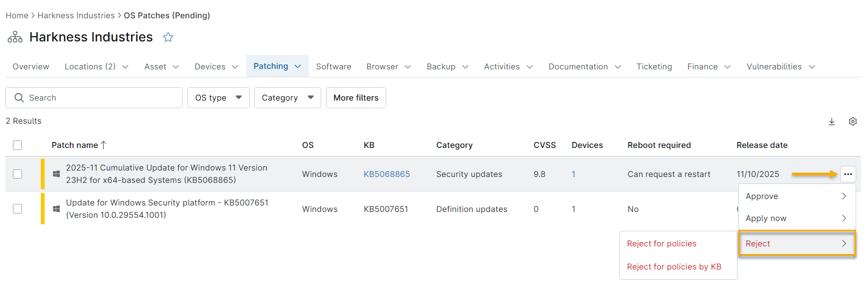
Task: Click the 2025-11 Cumulative Update patch name
Action: click(x=167, y=174)
